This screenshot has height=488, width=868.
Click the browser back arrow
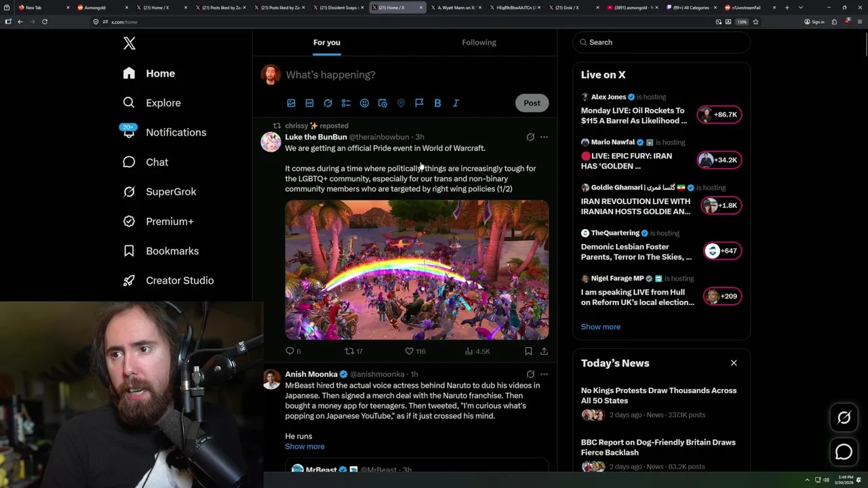20,22
